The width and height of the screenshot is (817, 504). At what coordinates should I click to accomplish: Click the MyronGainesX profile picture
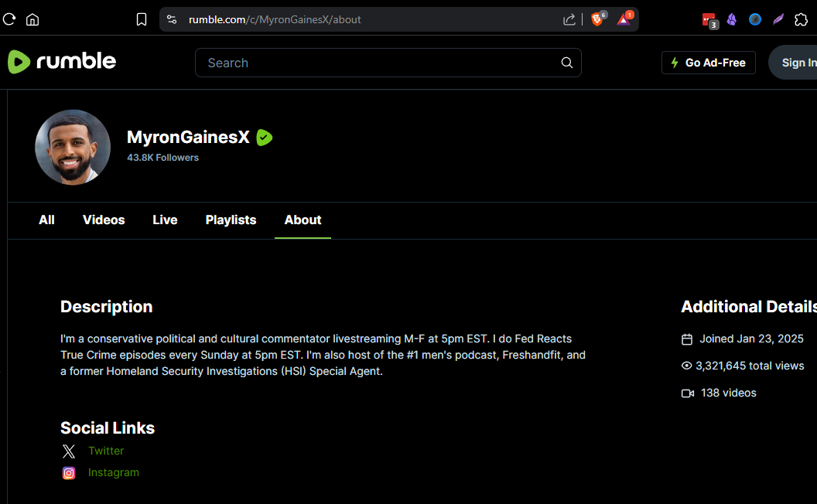[x=73, y=147]
